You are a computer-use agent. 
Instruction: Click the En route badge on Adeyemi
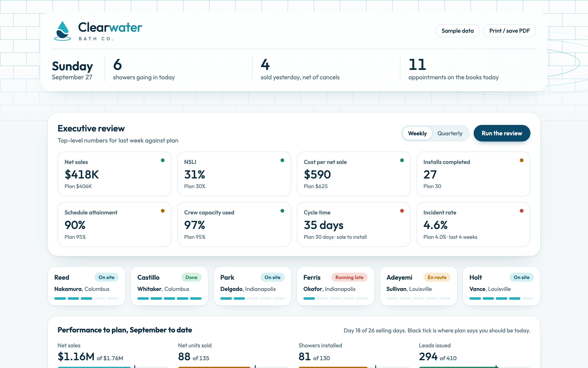[437, 277]
